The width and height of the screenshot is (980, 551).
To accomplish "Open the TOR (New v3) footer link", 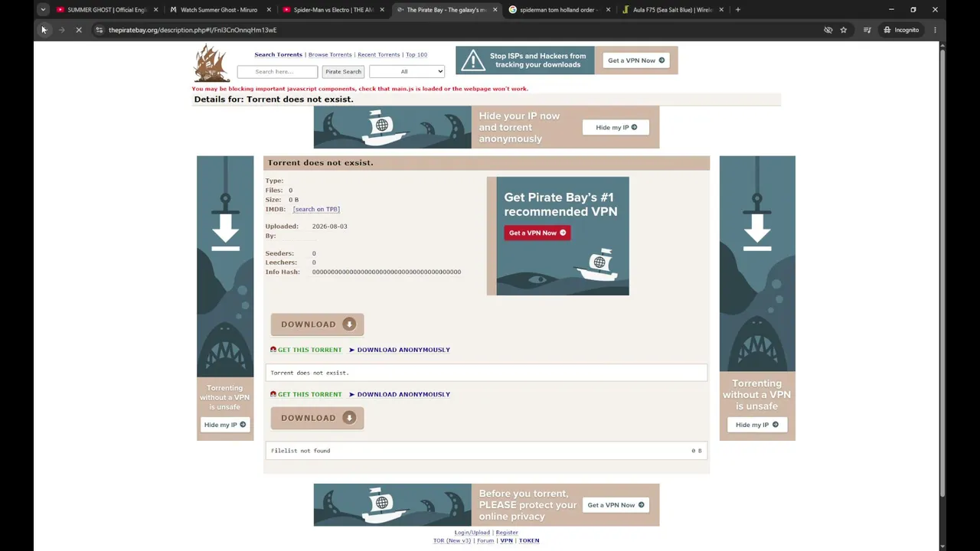I will [x=452, y=541].
